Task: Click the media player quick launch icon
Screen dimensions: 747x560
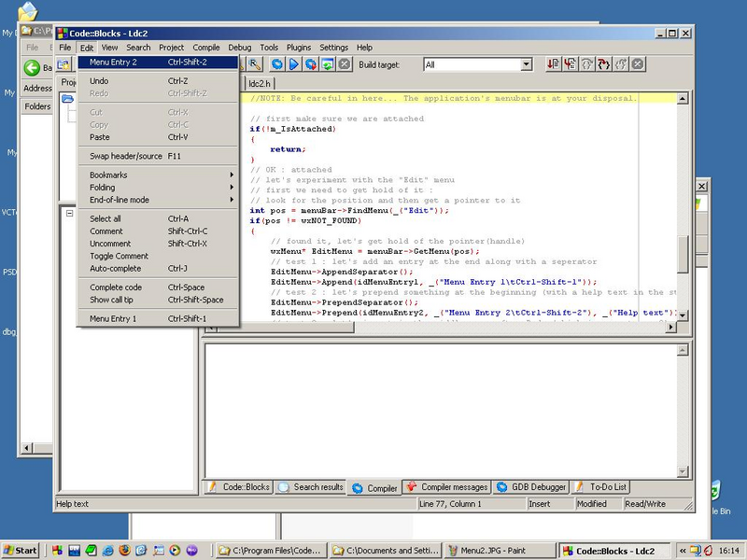Action: 175,551
